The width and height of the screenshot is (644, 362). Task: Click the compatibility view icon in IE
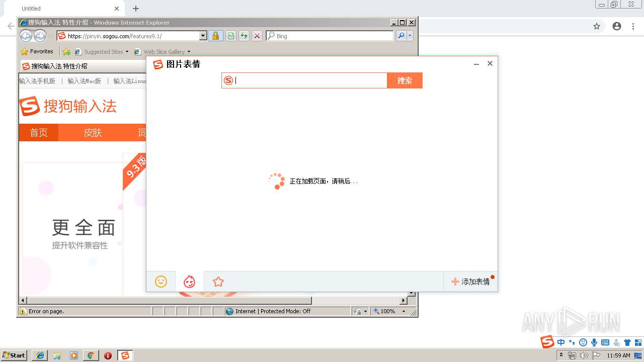230,36
